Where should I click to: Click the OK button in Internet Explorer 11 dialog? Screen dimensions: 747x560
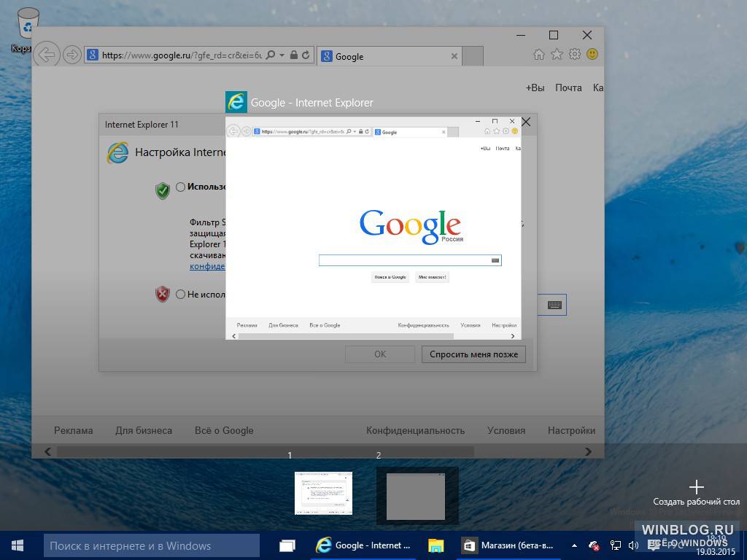click(x=379, y=354)
